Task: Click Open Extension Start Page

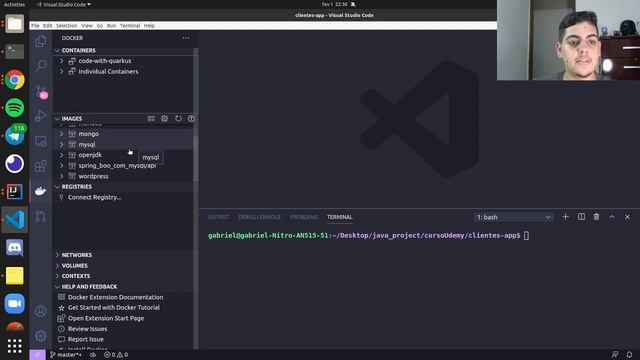Action: [x=106, y=318]
